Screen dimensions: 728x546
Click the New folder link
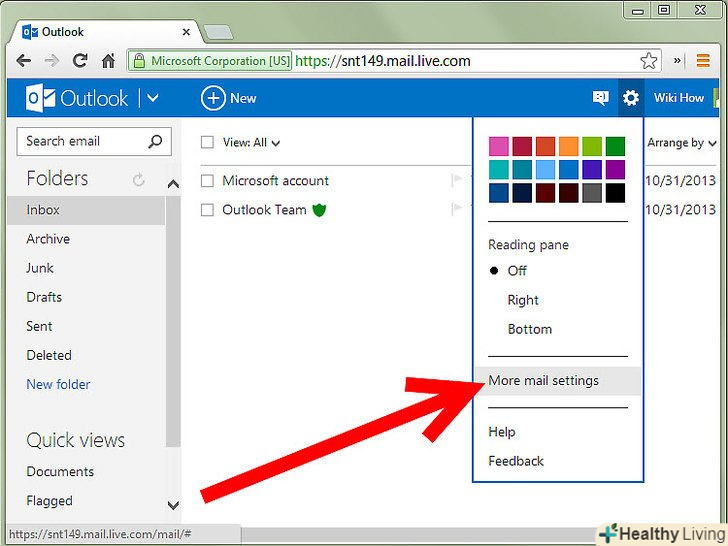tap(58, 384)
